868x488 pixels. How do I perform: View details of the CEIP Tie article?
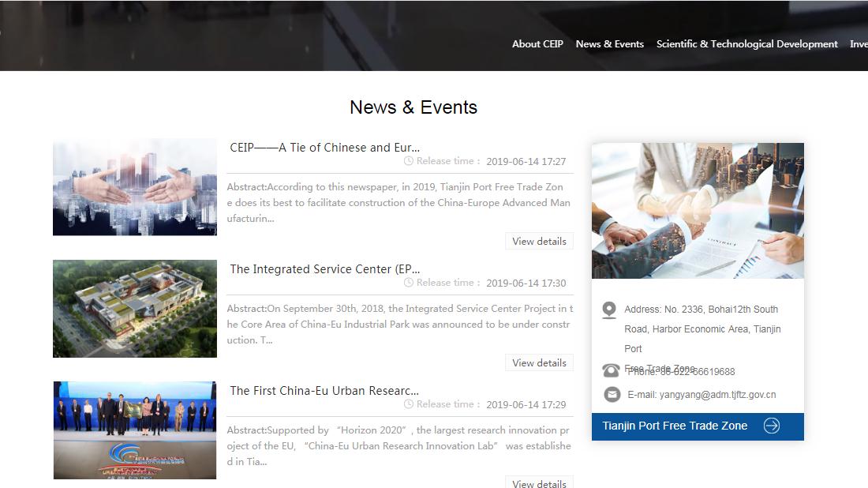539,241
